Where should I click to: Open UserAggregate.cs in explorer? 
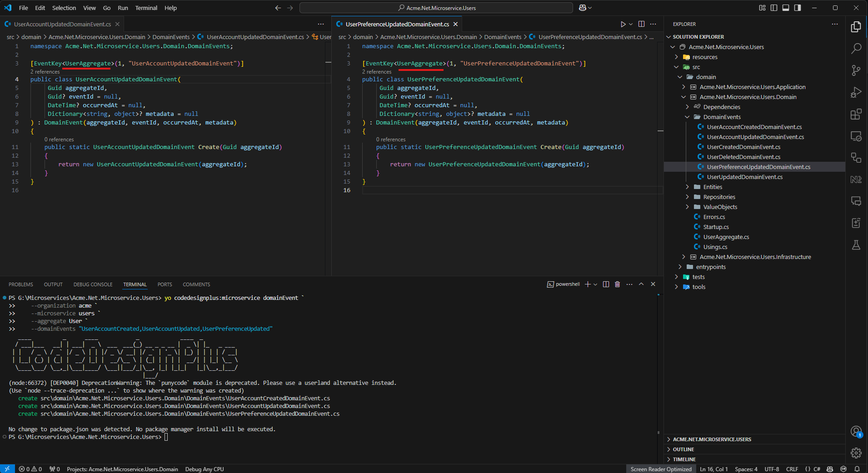(x=726, y=237)
